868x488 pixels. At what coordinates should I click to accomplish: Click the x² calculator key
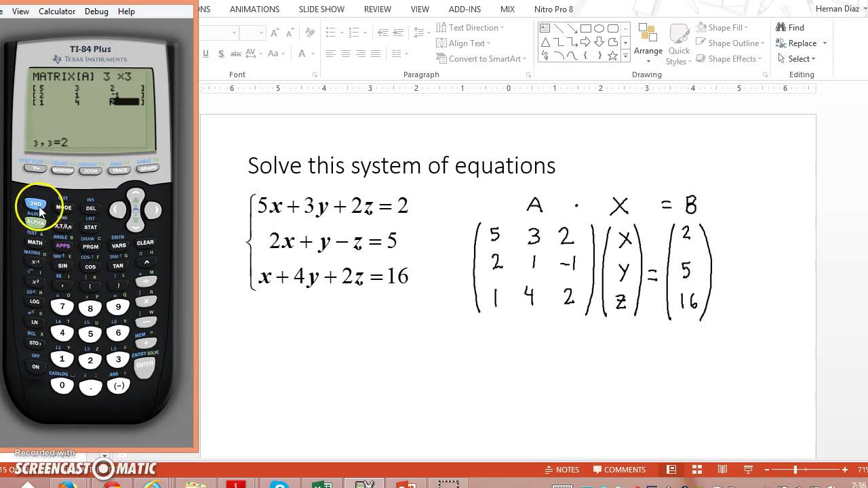[35, 281]
